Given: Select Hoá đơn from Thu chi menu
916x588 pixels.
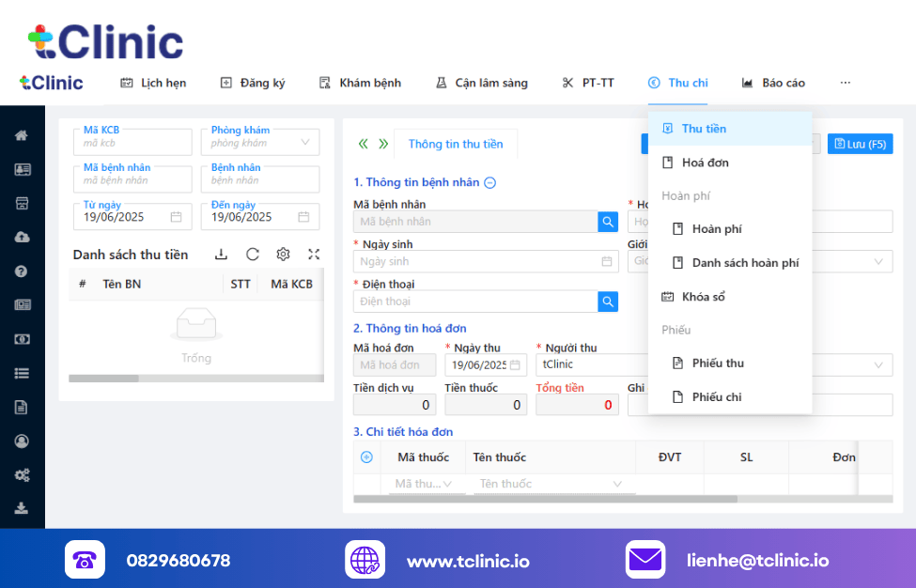Looking at the screenshot, I should [705, 162].
